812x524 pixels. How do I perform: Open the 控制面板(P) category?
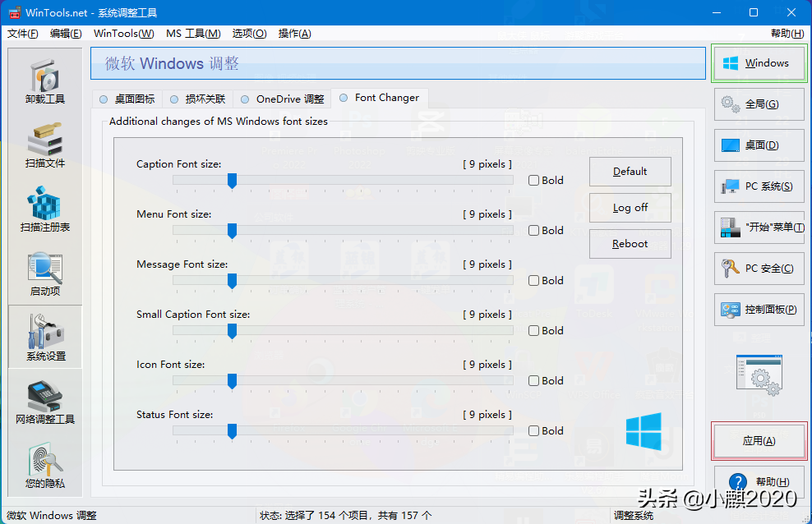click(759, 310)
